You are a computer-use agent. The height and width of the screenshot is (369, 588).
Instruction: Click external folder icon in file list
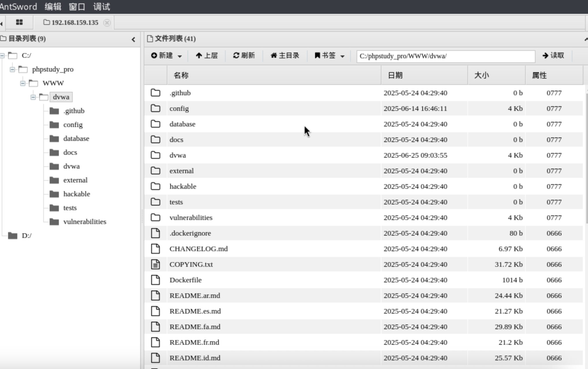pyautogui.click(x=156, y=171)
